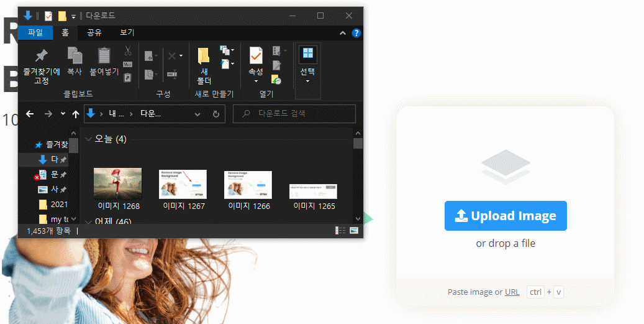Select the 이미지 1265 thumbnail
This screenshot has width=644, height=324.
314,192
